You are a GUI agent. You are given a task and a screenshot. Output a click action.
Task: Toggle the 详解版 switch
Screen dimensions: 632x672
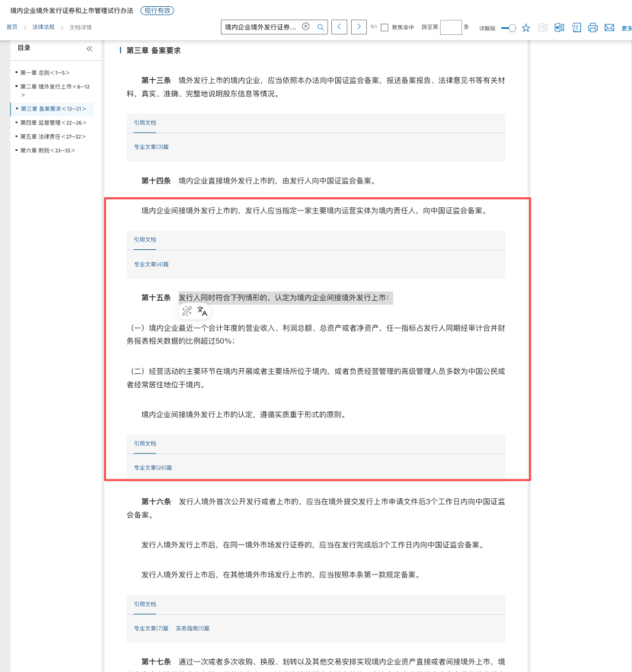508,27
